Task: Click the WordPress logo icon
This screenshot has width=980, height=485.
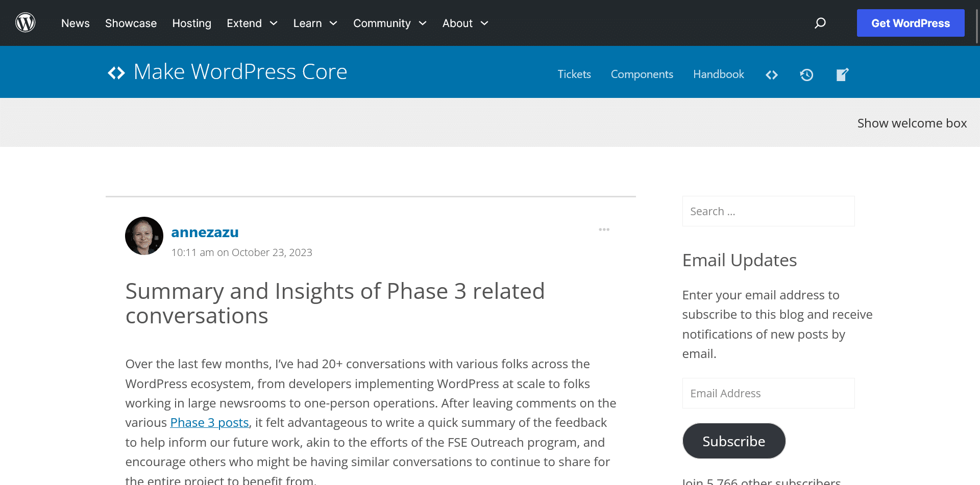Action: (26, 23)
